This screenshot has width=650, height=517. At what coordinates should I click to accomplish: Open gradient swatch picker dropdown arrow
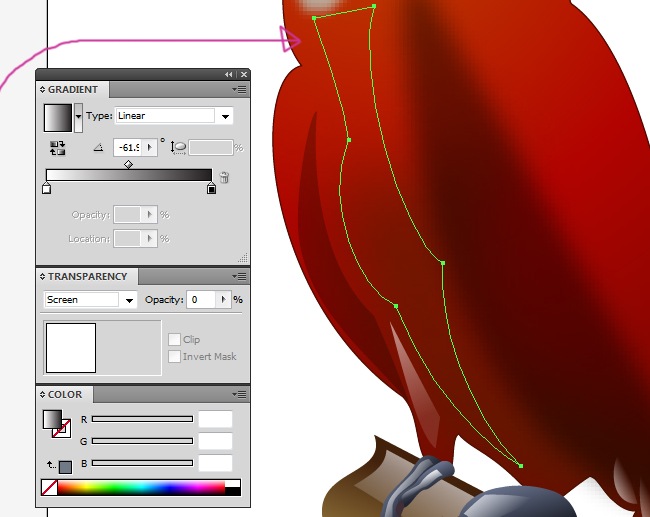(79, 117)
